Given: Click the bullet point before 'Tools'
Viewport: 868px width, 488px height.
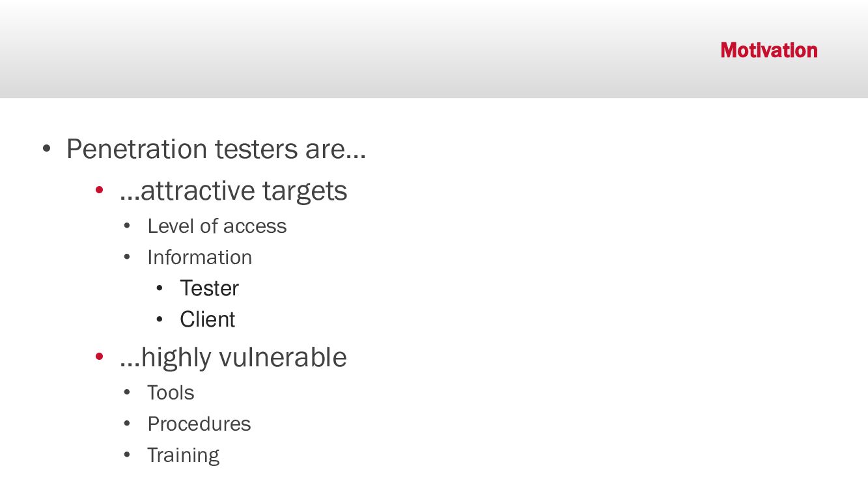Looking at the screenshot, I should (127, 392).
